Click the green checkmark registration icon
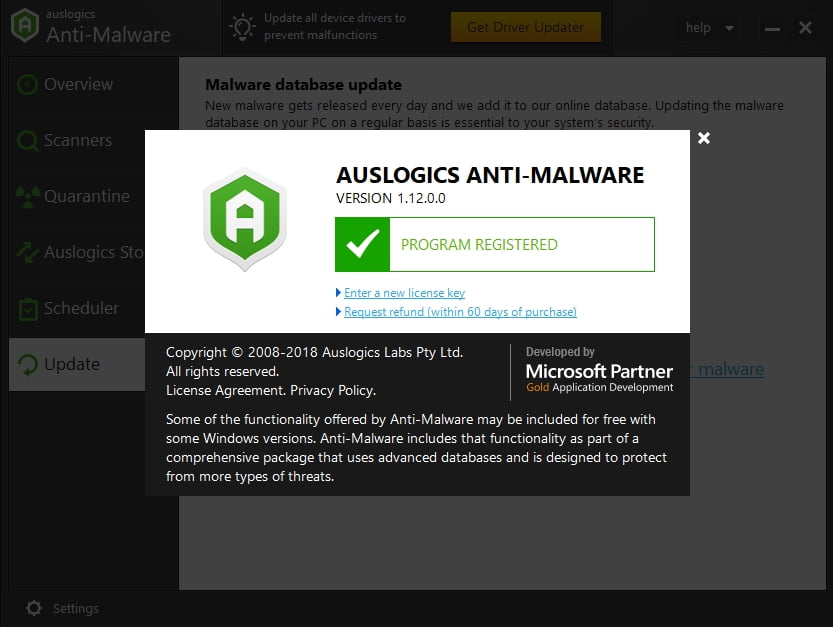The width and height of the screenshot is (833, 627). pos(362,244)
